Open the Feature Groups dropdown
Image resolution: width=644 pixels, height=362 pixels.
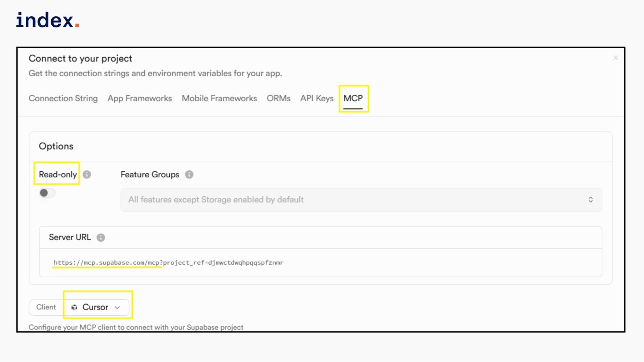pyautogui.click(x=361, y=200)
